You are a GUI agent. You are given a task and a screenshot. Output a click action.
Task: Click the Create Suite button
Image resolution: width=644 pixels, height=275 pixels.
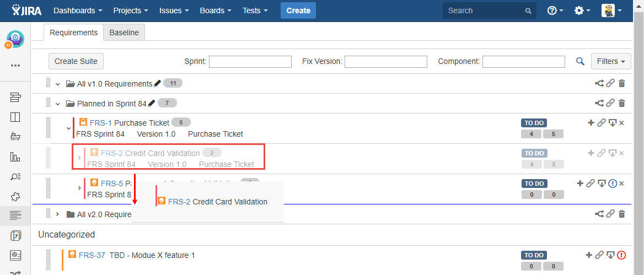tap(76, 61)
